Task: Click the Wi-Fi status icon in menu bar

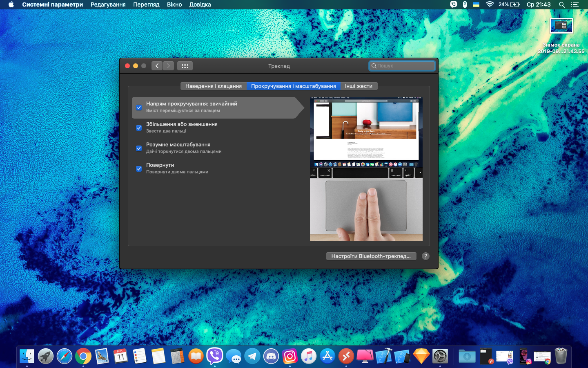Action: (x=489, y=4)
